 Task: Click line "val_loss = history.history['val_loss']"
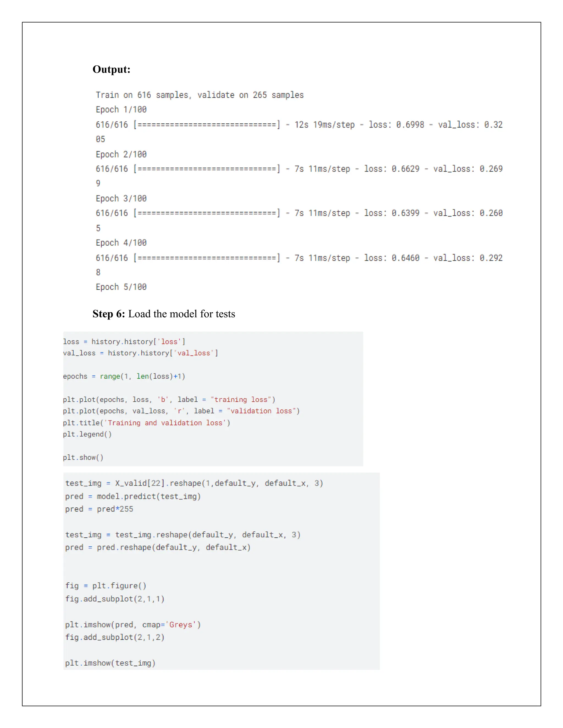pyautogui.click(x=140, y=353)
